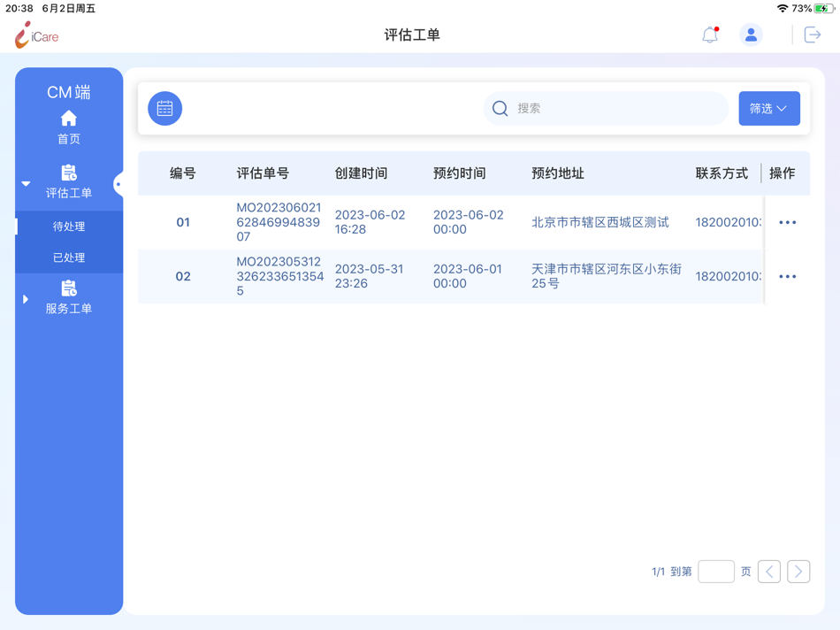Screen dimensions: 840x630
Task: Click the page number jump field
Action: point(715,572)
